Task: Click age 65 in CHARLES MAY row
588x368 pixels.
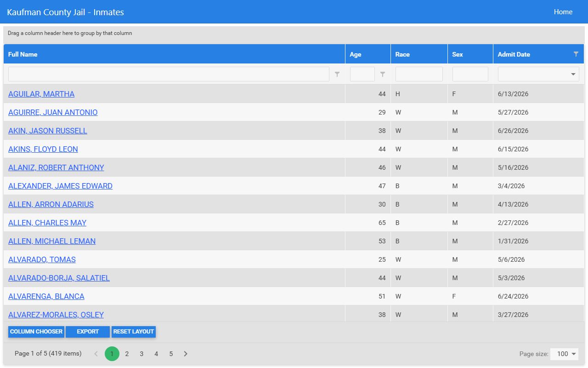Action: coord(382,223)
